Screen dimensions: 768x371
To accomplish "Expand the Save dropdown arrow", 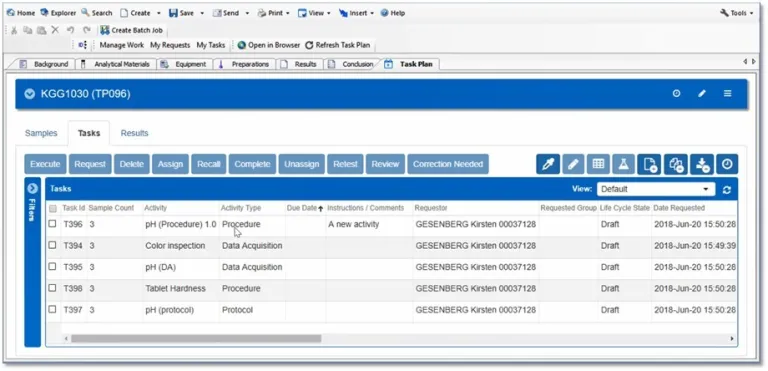I will 202,13.
